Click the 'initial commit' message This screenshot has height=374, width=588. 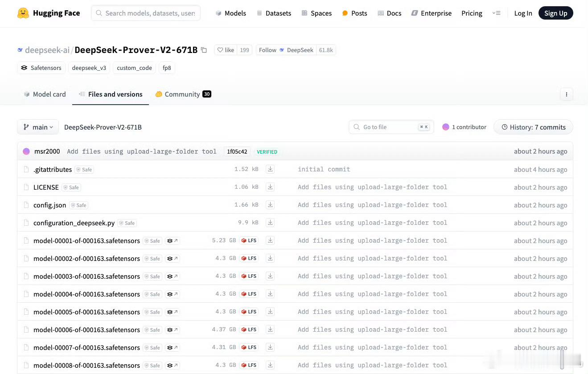(324, 169)
